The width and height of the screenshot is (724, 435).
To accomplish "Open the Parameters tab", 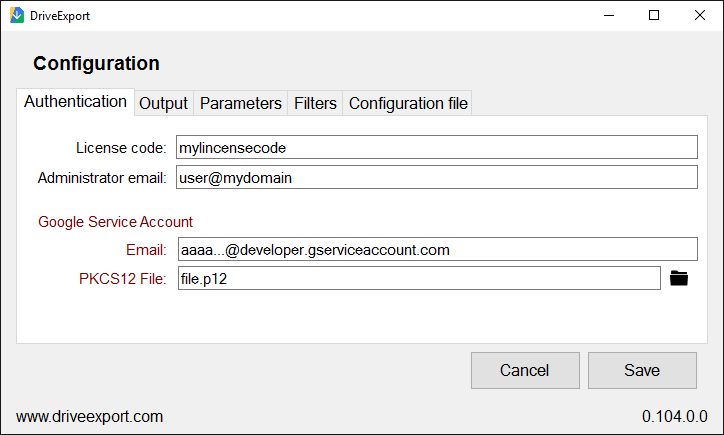I will click(241, 103).
